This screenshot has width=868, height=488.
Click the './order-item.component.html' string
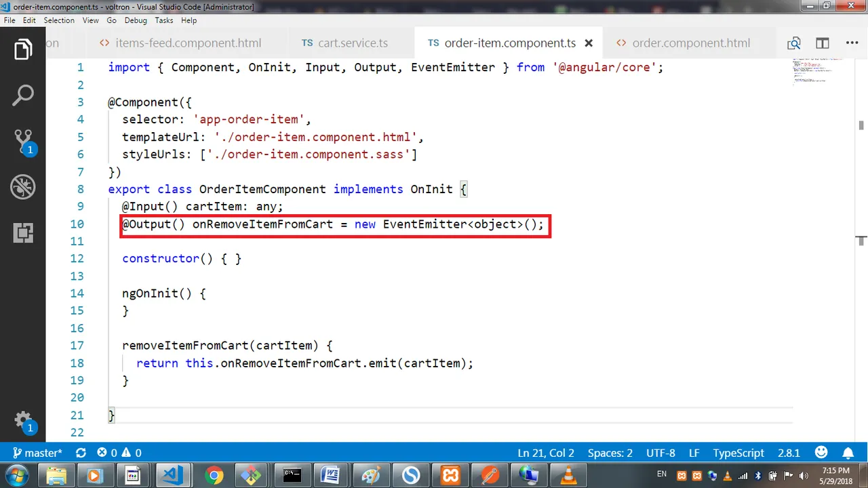click(x=315, y=137)
